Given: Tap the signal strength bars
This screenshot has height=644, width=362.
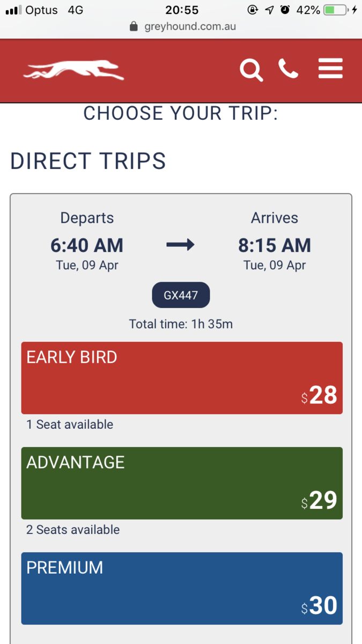Looking at the screenshot, I should click(12, 10).
